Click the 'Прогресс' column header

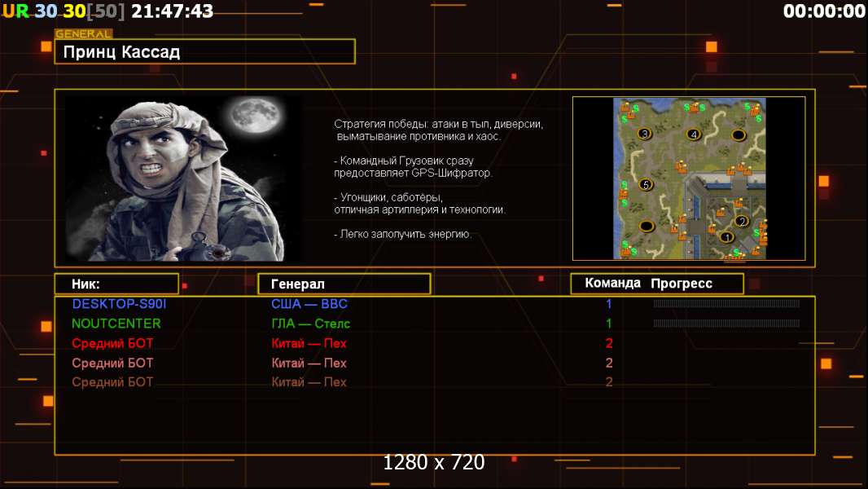pyautogui.click(x=682, y=284)
